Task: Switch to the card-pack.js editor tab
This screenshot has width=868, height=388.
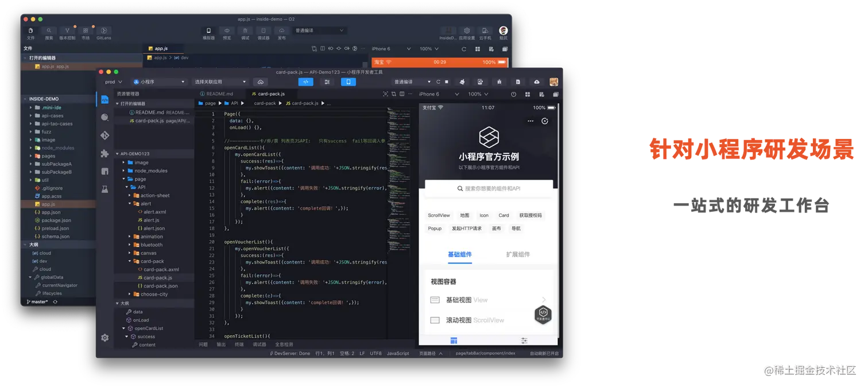Action: [272, 94]
